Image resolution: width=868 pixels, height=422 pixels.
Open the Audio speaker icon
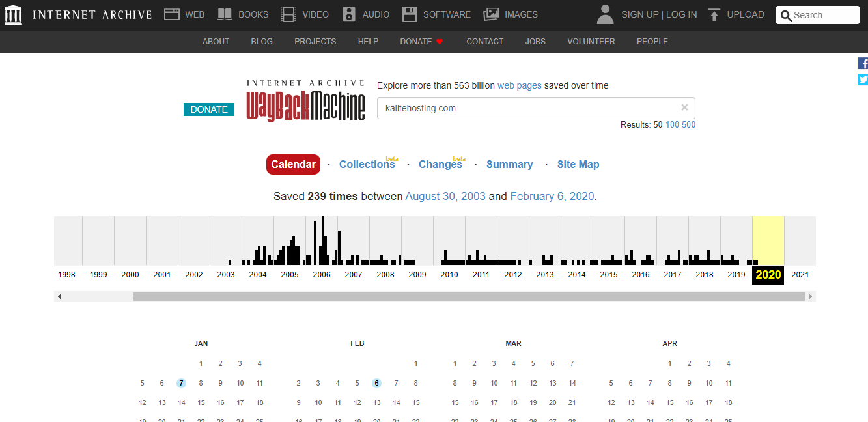click(349, 14)
